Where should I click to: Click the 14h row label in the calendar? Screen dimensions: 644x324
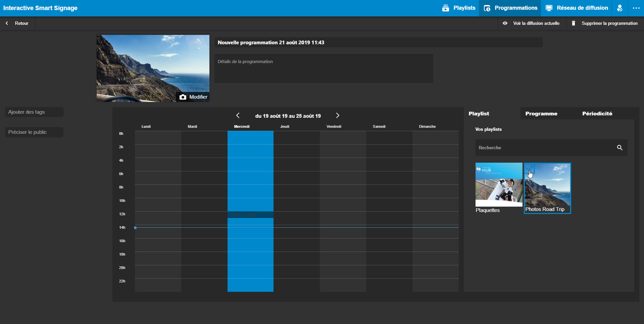click(x=122, y=227)
